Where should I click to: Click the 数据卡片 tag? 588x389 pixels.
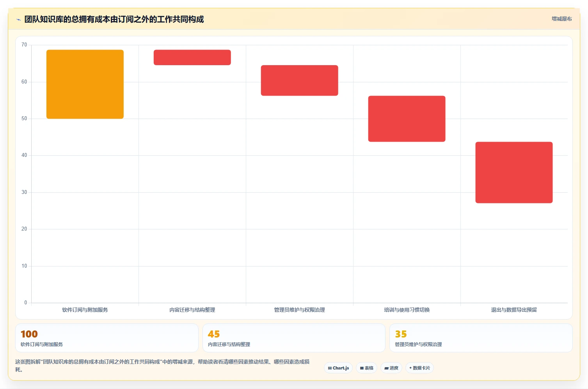coord(419,368)
